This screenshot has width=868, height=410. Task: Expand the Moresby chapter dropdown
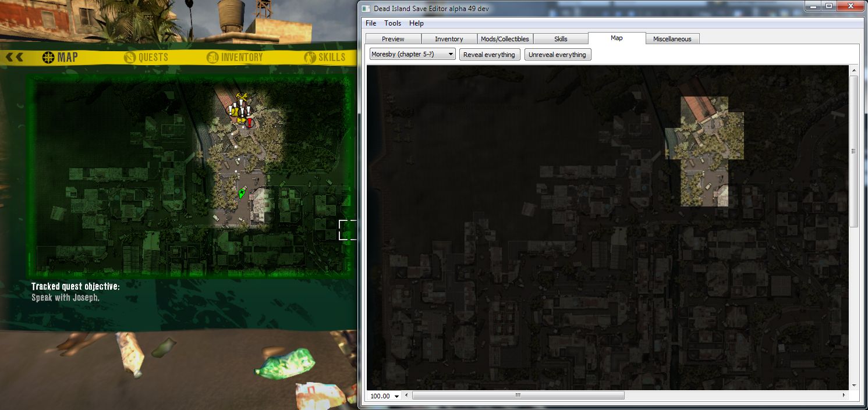[413, 55]
